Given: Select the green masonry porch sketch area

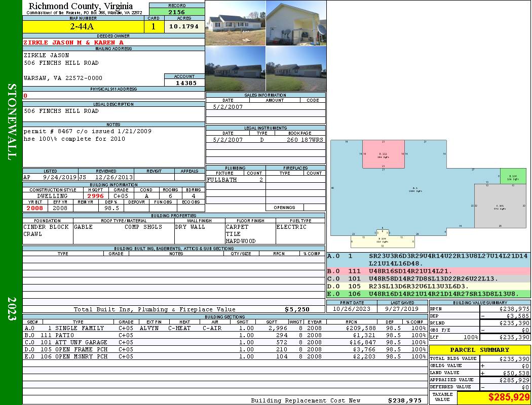Looking at the screenshot, I should point(513,176).
